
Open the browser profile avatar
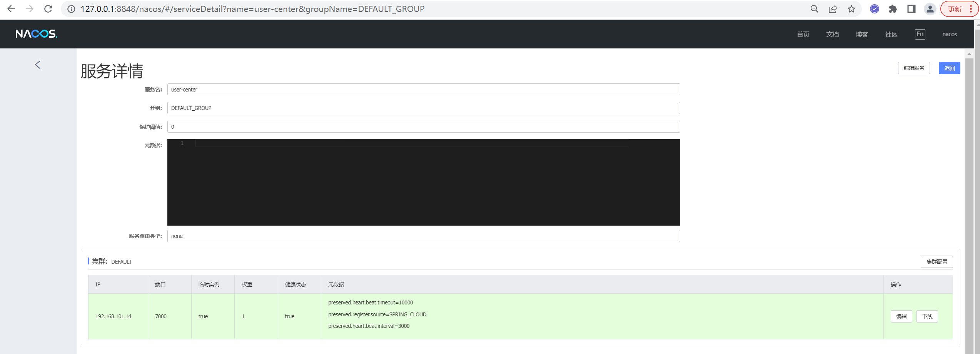930,9
